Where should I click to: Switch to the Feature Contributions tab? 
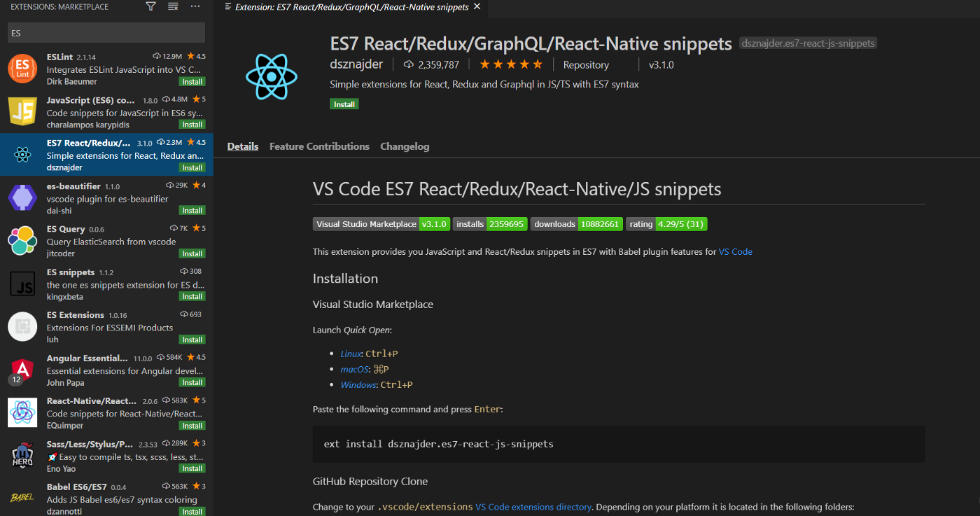(x=319, y=146)
